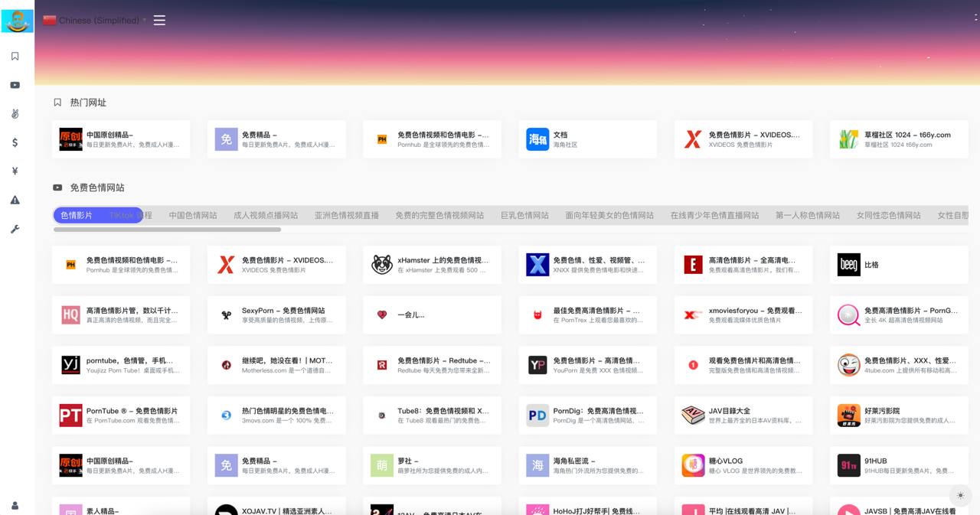
Task: Click the 热门网址 section heading
Action: click(x=88, y=103)
